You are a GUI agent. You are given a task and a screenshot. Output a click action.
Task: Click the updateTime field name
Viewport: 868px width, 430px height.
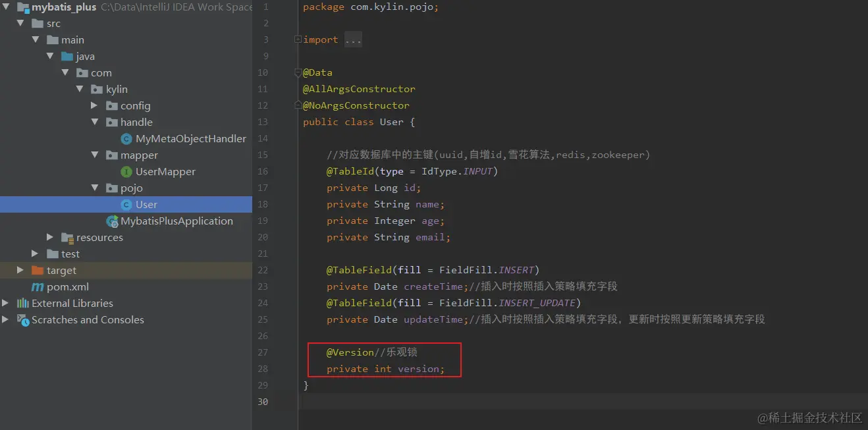[433, 319]
